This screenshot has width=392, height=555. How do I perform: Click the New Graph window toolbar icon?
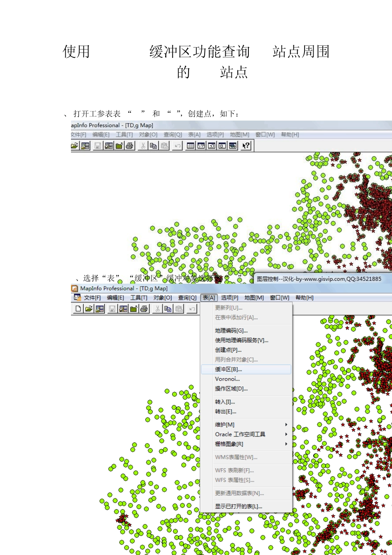212,145
